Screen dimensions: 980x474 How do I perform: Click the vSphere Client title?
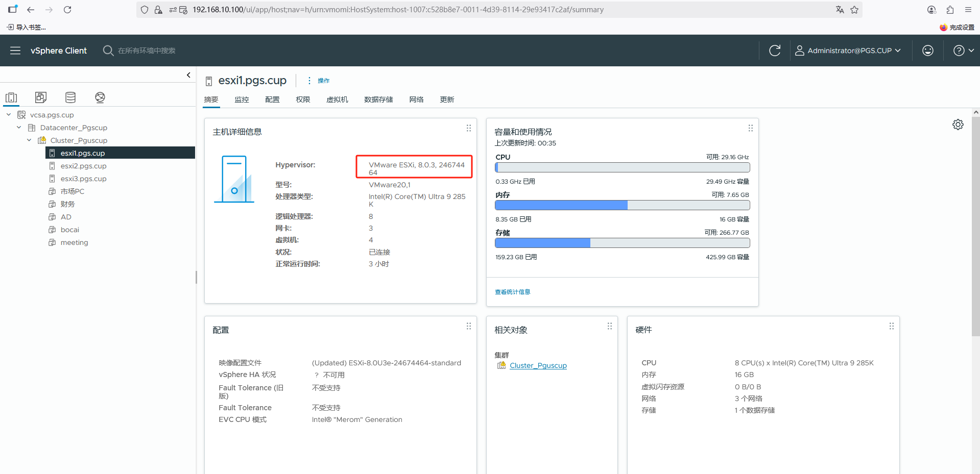(59, 51)
